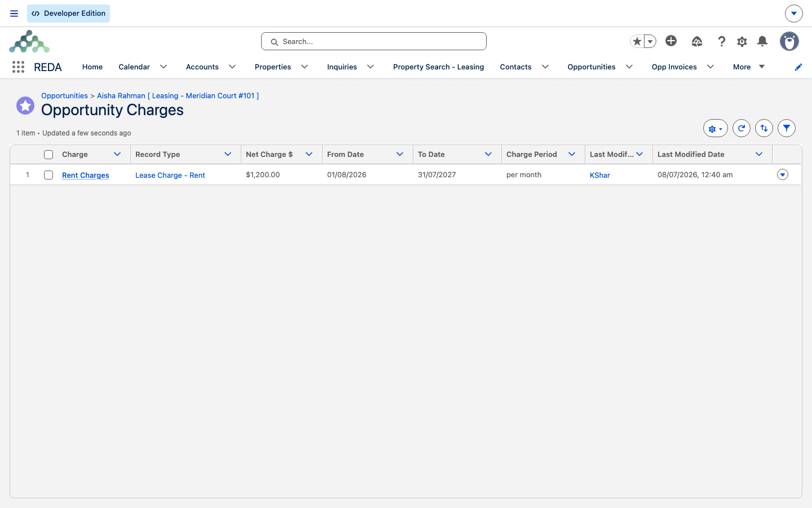Open the App Launcher grid
Viewport: 812px width, 508px height.
pos(18,67)
